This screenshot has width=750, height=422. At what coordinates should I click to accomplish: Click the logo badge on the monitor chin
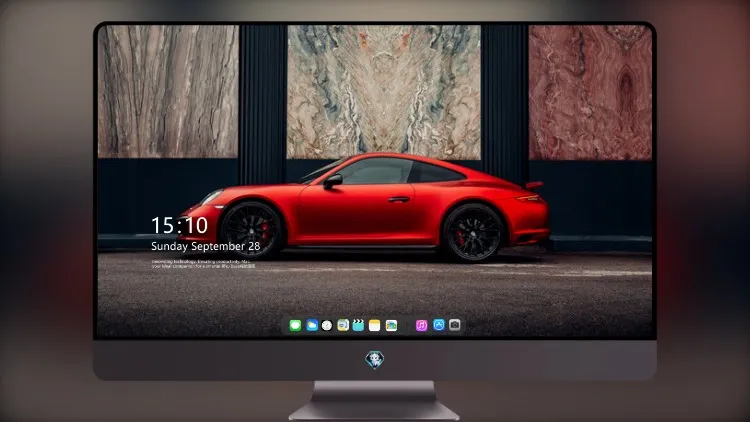375,360
